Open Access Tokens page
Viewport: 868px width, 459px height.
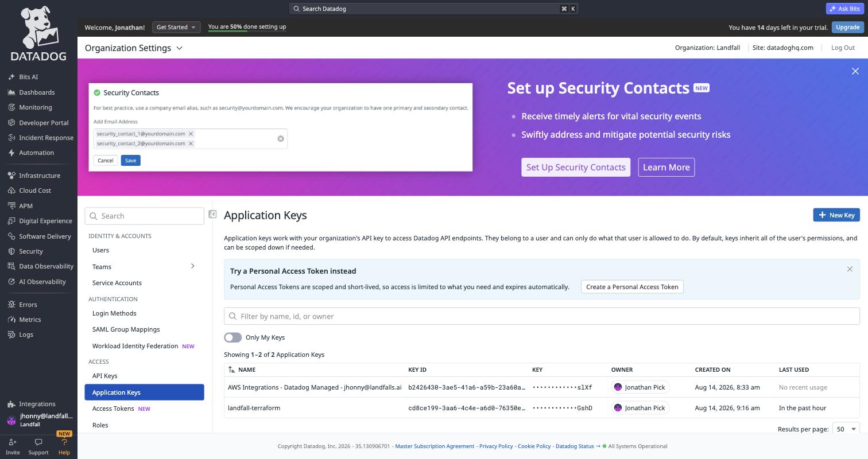(x=113, y=409)
